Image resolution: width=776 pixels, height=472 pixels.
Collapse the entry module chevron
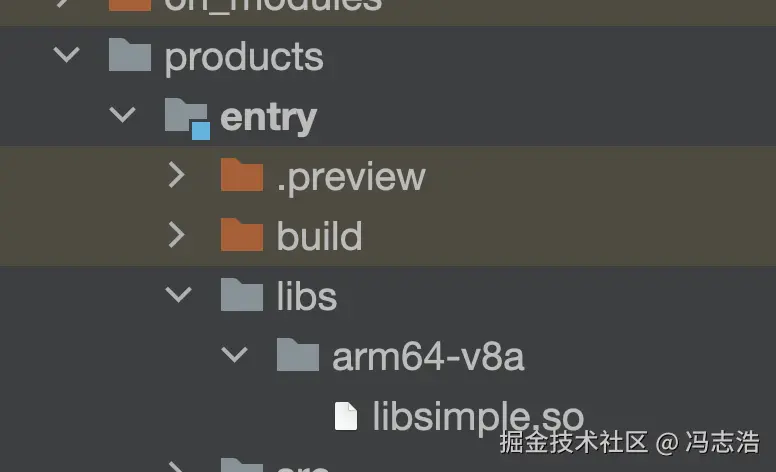[x=122, y=115]
